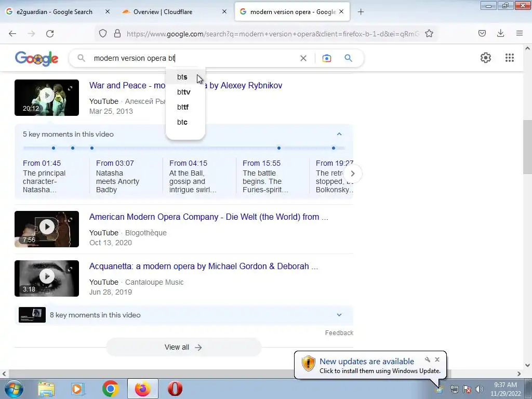The image size is (532, 399).
Task: Choose the btc search suggestion
Action: 185,122
